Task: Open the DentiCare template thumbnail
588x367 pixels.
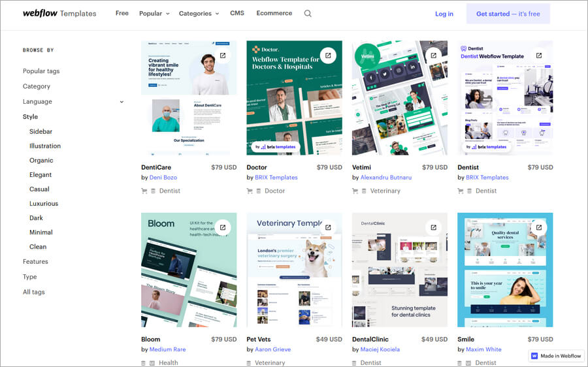Action: pyautogui.click(x=189, y=98)
